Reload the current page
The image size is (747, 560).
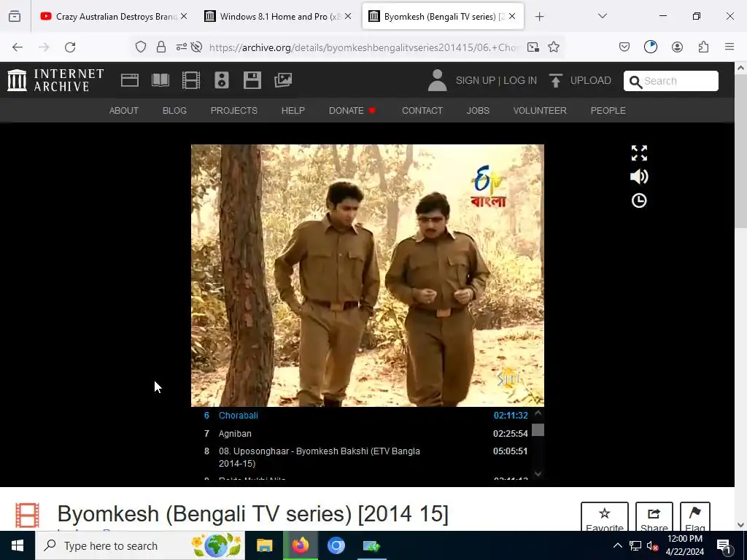click(70, 47)
